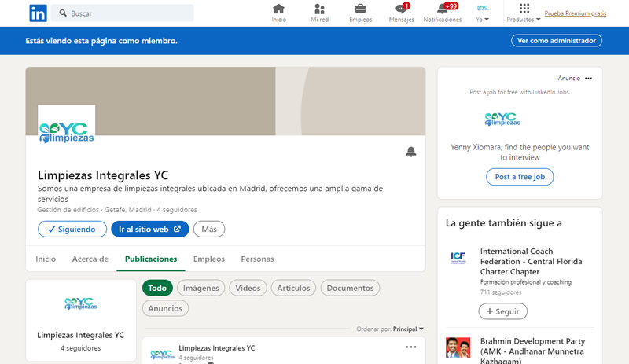Expand the Productos grid menu
This screenshot has width=629, height=364.
(524, 13)
